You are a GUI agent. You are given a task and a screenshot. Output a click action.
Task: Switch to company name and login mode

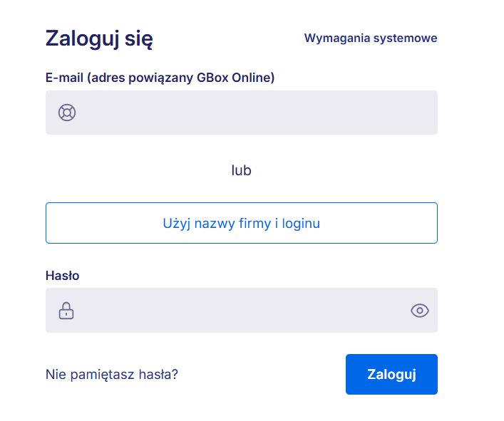(241, 223)
